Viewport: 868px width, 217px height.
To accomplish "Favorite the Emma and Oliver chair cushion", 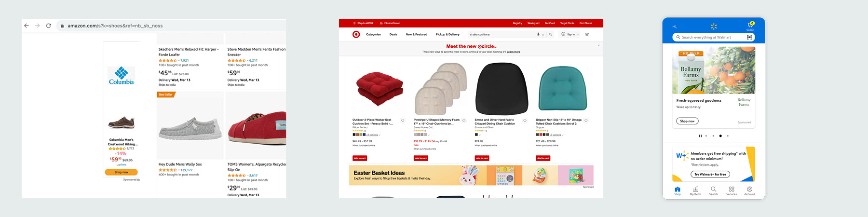I will [525, 121].
